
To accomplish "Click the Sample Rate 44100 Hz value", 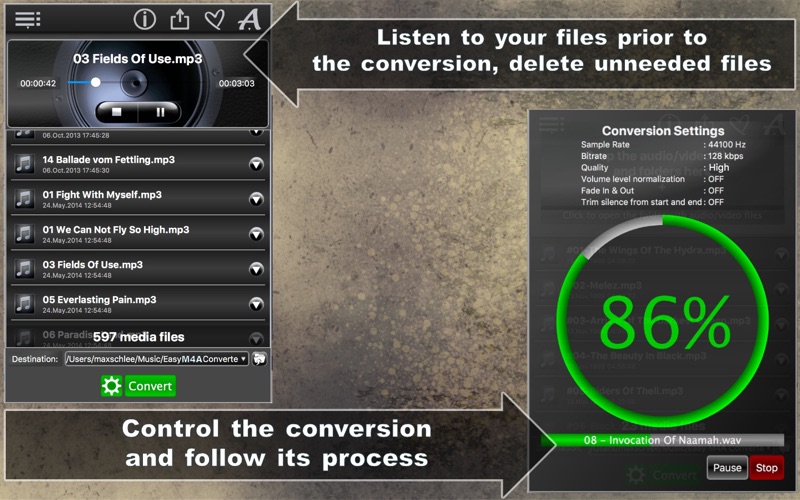I will coord(727,144).
